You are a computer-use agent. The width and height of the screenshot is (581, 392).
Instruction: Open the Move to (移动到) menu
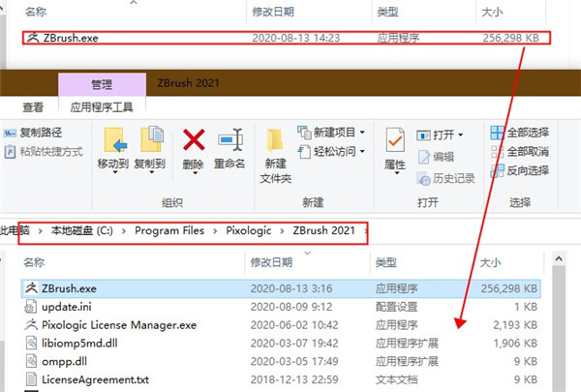tap(113, 151)
